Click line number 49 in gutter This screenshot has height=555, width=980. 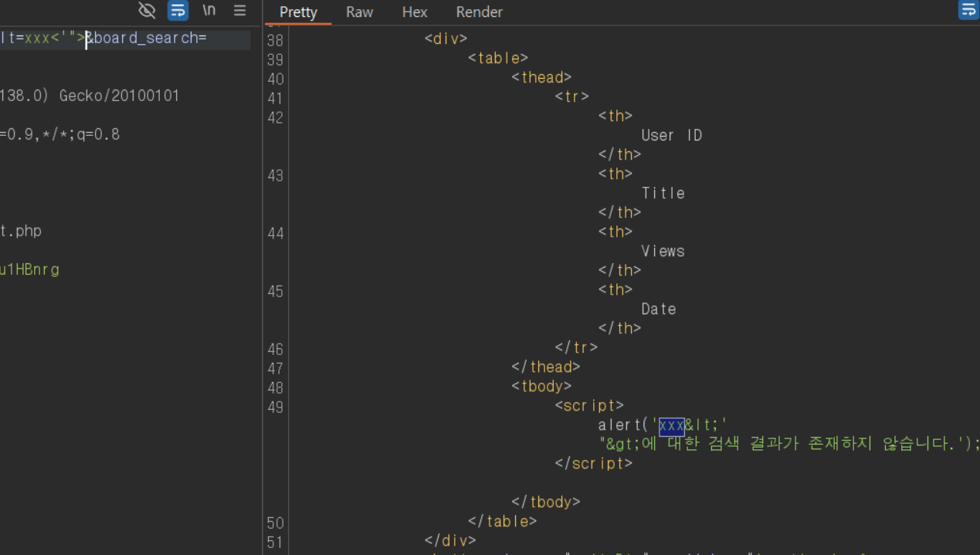(x=275, y=407)
